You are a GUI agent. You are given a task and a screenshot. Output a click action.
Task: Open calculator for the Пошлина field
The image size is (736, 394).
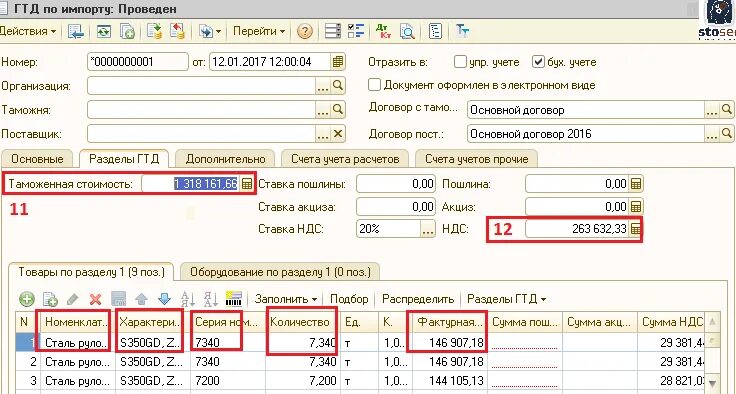click(636, 184)
